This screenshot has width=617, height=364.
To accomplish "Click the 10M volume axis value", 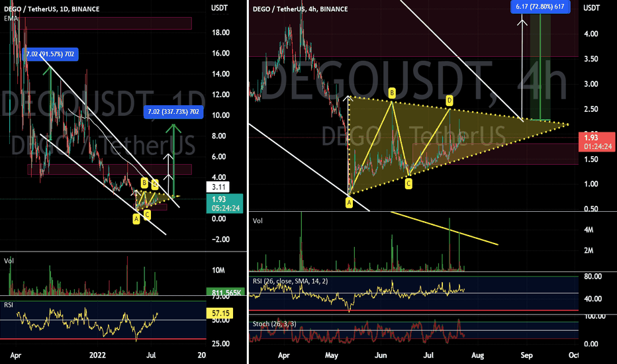I will pyautogui.click(x=218, y=270).
